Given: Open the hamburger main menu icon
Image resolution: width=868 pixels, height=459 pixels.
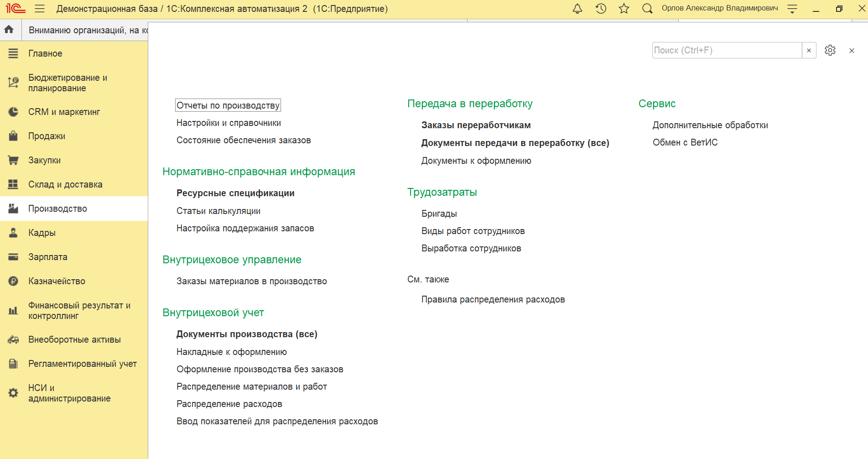Looking at the screenshot, I should coord(40,9).
